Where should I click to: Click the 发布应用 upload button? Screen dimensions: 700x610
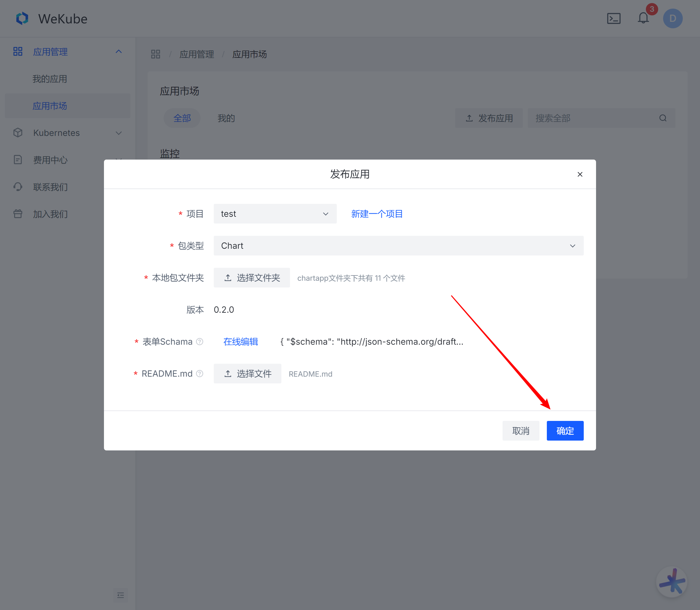point(489,118)
